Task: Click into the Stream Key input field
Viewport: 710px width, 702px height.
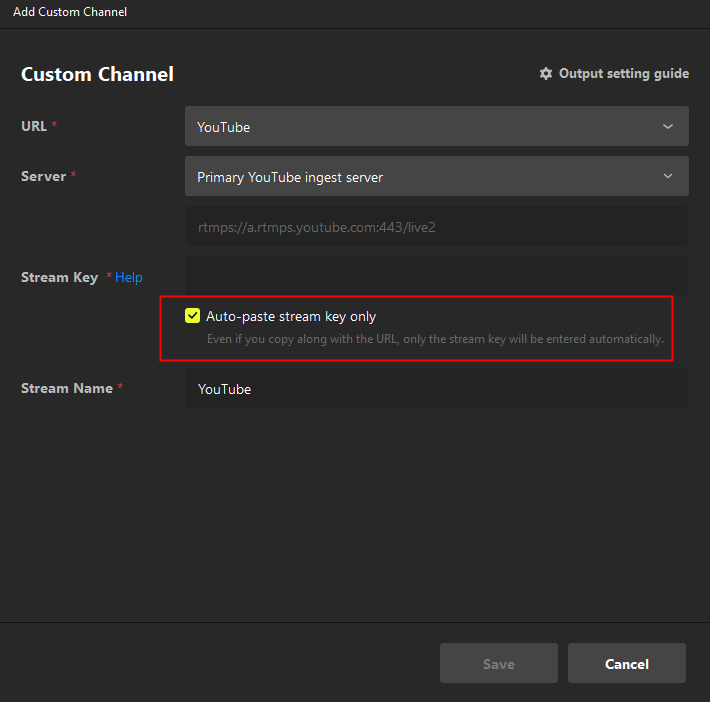Action: coord(436,277)
